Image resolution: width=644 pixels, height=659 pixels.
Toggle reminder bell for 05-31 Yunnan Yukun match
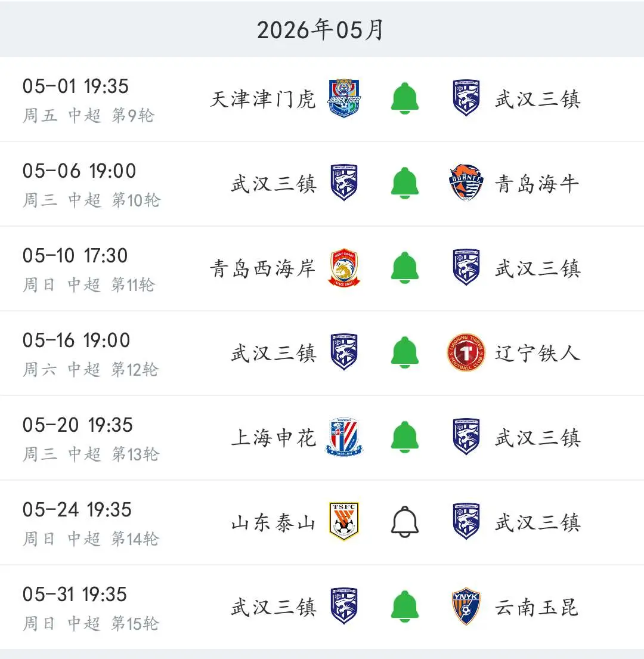tap(404, 606)
